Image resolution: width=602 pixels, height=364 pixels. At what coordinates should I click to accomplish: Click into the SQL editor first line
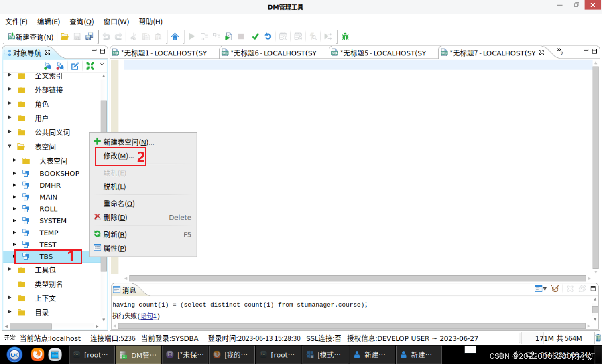tap(358, 65)
